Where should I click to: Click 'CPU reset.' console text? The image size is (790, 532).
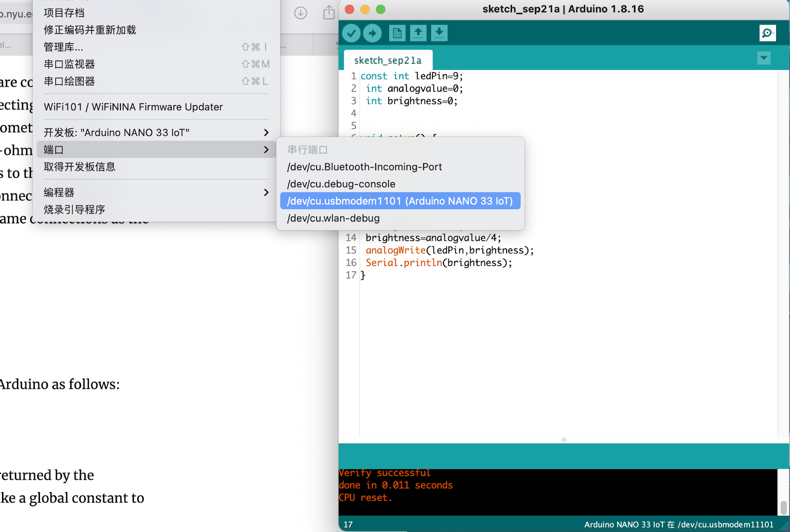(365, 497)
